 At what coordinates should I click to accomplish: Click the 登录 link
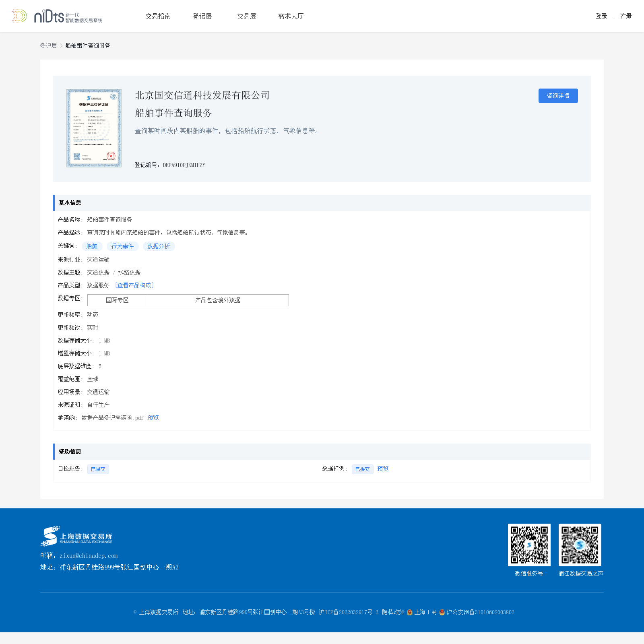pyautogui.click(x=601, y=16)
